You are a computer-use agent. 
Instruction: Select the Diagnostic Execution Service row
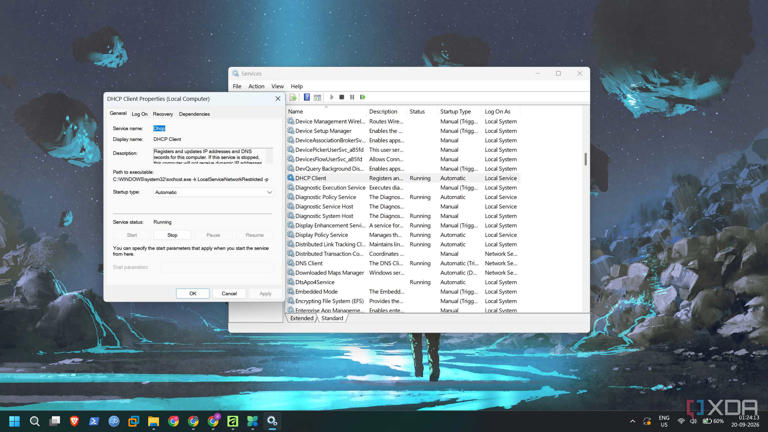coord(403,188)
